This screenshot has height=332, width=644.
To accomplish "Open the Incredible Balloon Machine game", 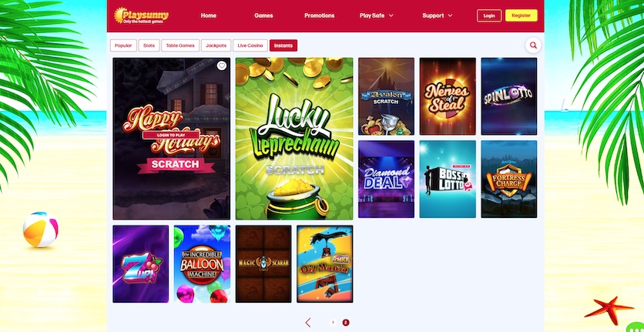I will click(x=202, y=263).
